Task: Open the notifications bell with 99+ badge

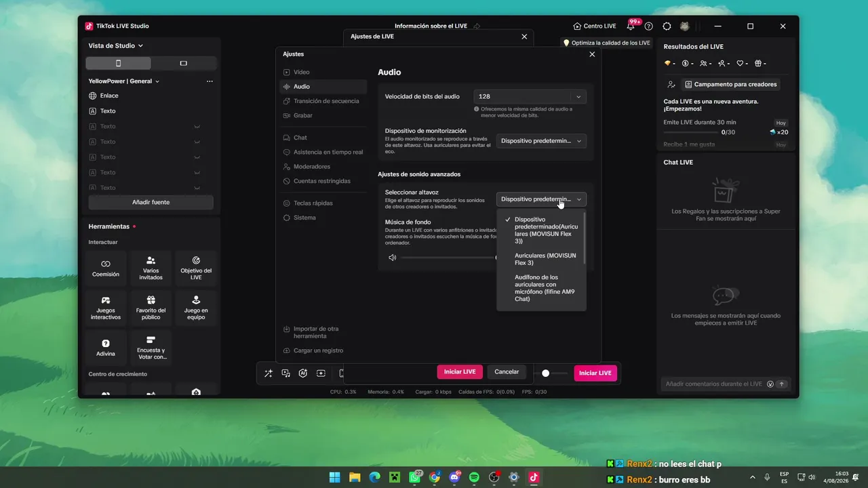Action: click(x=631, y=26)
